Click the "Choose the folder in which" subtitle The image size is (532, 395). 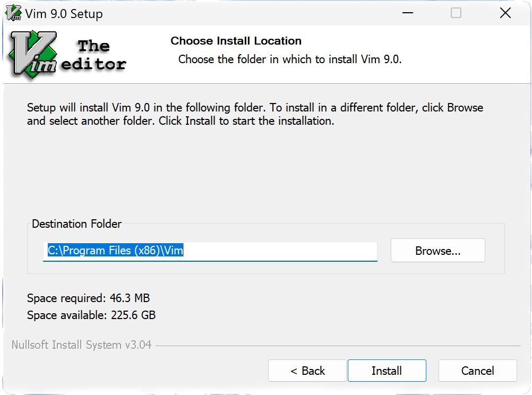[x=290, y=59]
